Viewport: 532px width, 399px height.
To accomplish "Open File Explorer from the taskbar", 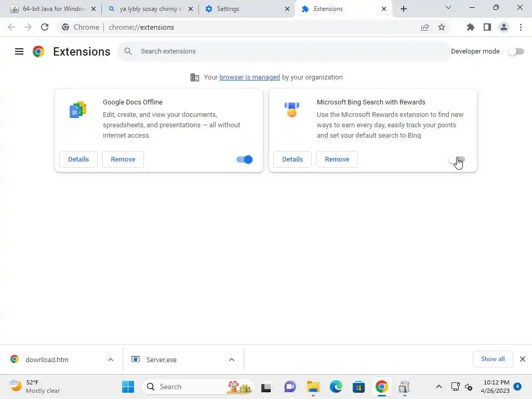I will coord(313,387).
